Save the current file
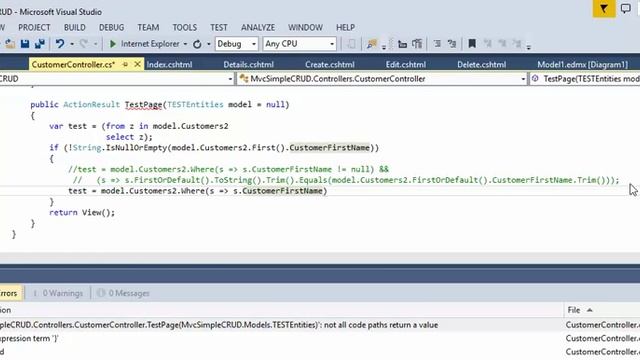Image resolution: width=640 pixels, height=360 pixels. click(25, 44)
